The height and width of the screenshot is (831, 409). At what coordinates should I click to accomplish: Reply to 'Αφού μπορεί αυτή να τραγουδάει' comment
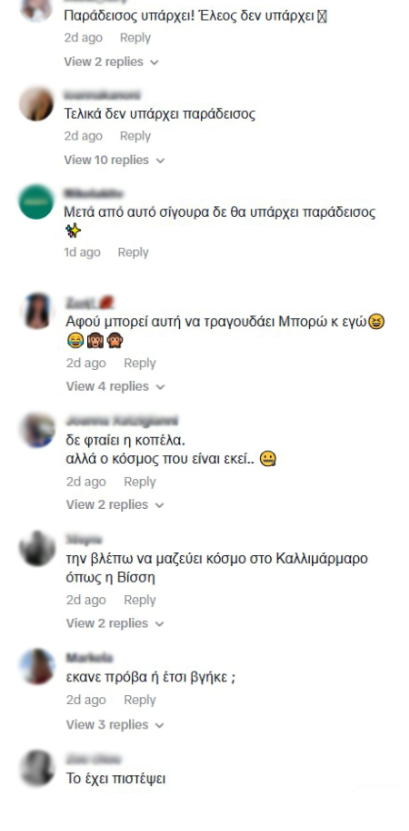(x=140, y=363)
